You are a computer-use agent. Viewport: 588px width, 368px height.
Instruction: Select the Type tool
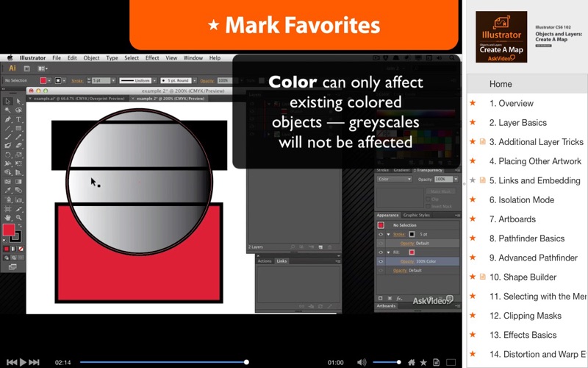click(18, 119)
